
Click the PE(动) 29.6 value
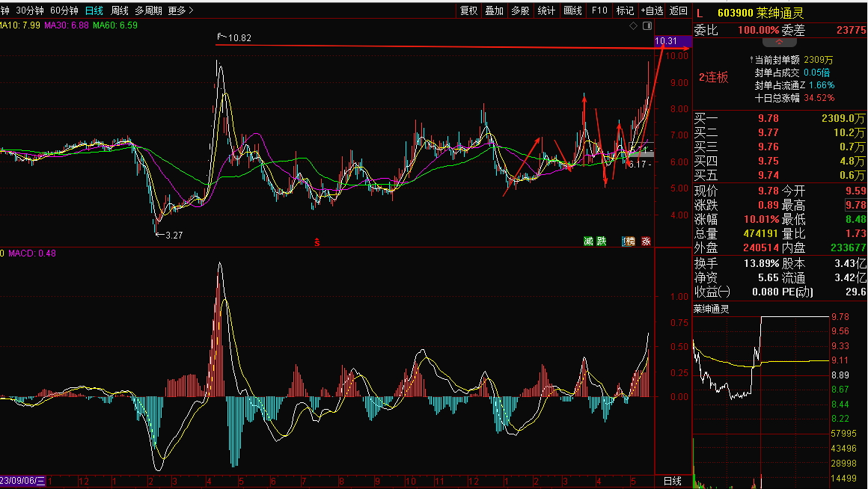[x=855, y=292]
